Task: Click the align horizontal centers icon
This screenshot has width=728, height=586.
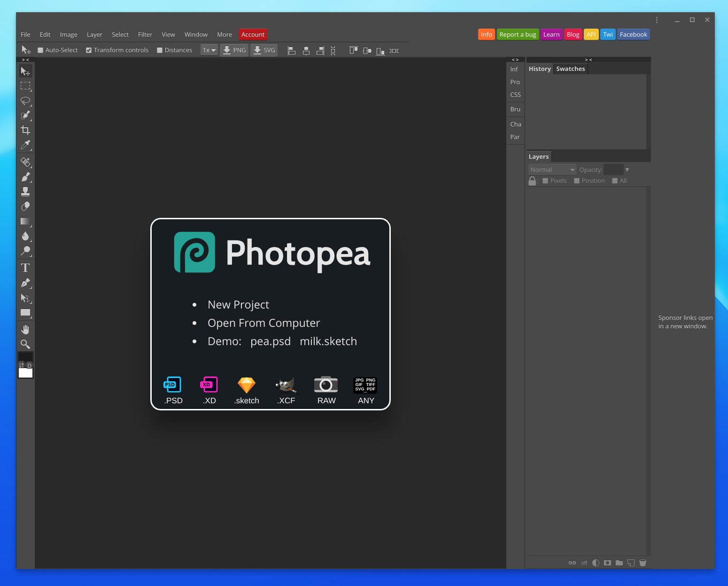Action: [x=306, y=51]
